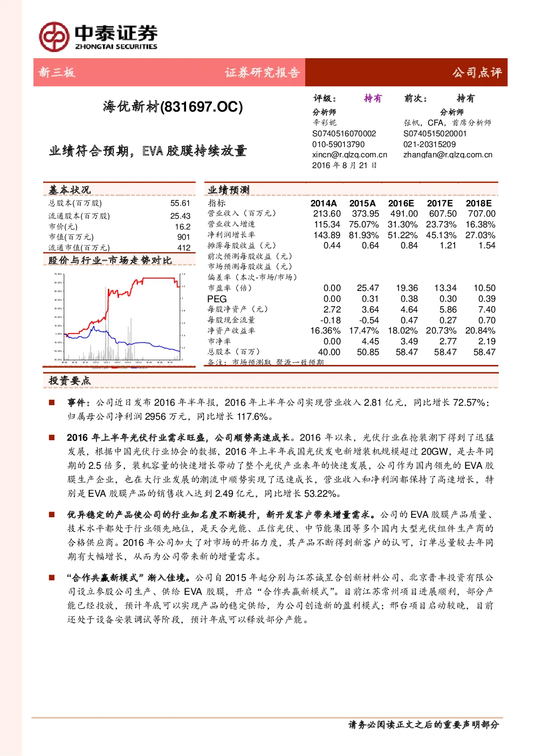Click the red bullet before 合作共赢新模式 paragraph
Screen dimensions: 535x756
[52, 578]
